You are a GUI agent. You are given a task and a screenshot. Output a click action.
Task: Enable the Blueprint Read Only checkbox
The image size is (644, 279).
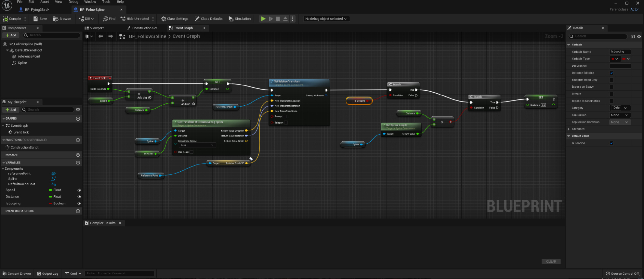tap(611, 80)
